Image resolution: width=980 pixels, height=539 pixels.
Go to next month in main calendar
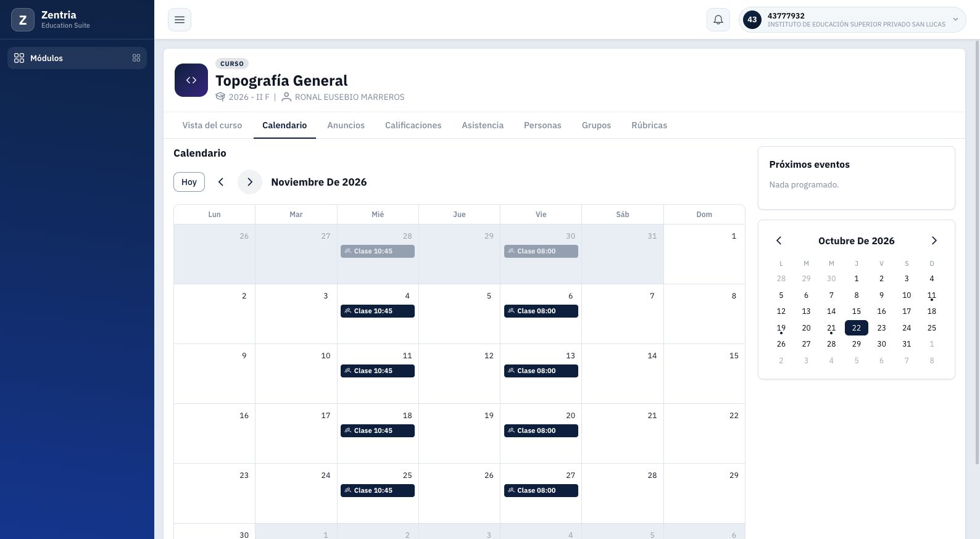(x=250, y=182)
